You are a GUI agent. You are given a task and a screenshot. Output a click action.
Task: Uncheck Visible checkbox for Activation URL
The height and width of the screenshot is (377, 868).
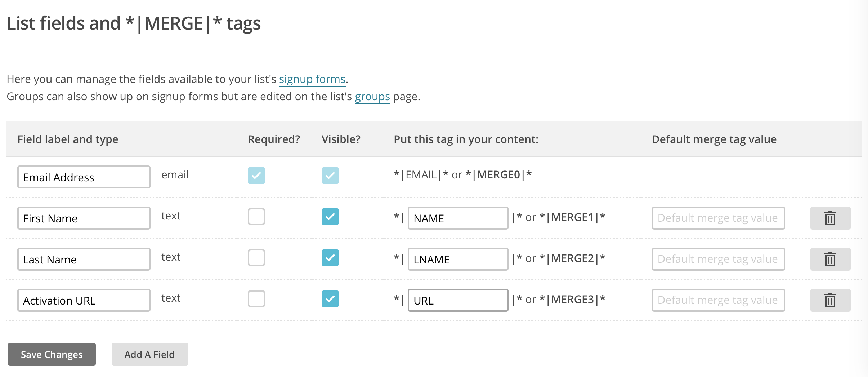coord(330,299)
